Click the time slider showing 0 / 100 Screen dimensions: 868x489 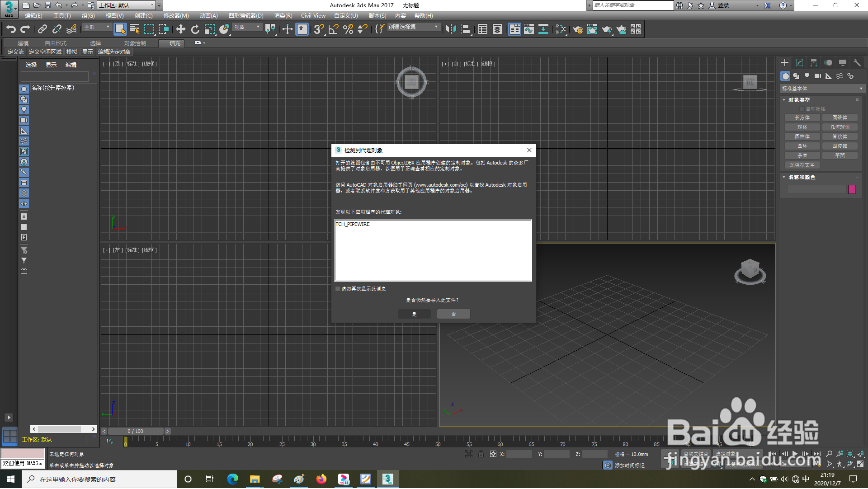click(136, 432)
